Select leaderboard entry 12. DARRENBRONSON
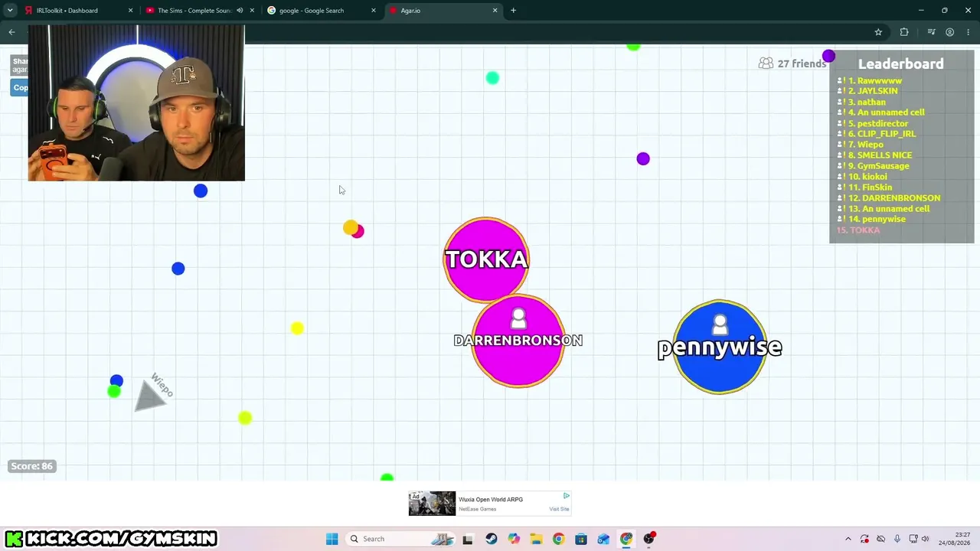Screen dimensions: 980x551 coord(889,198)
